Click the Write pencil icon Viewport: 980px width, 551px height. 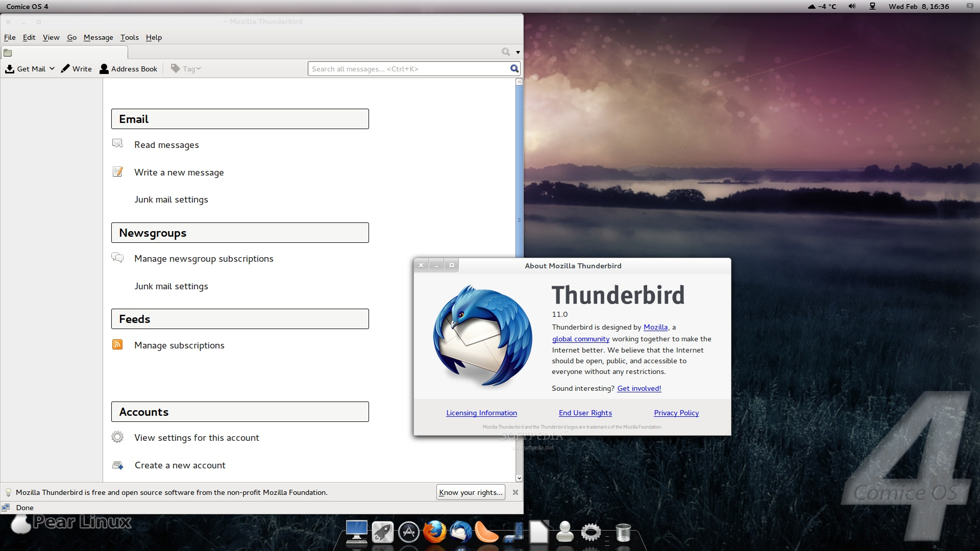click(x=65, y=69)
